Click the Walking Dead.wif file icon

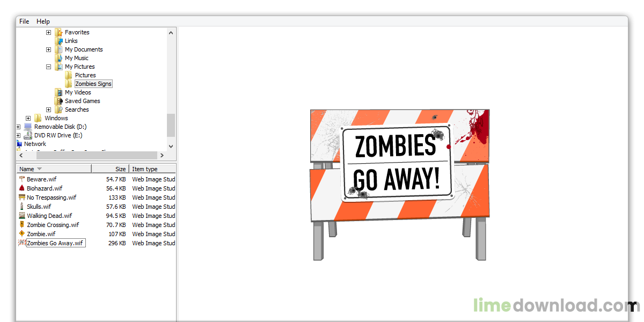point(22,216)
